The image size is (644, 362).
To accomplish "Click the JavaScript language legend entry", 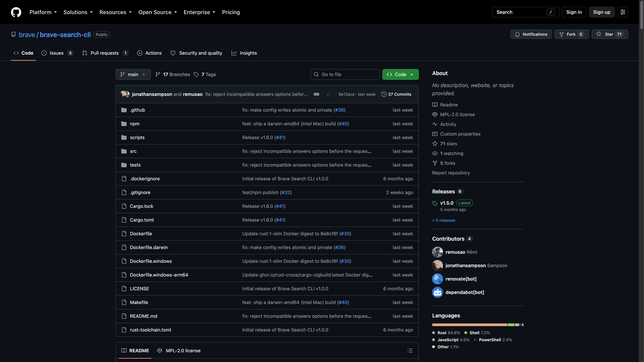I will pos(451,340).
